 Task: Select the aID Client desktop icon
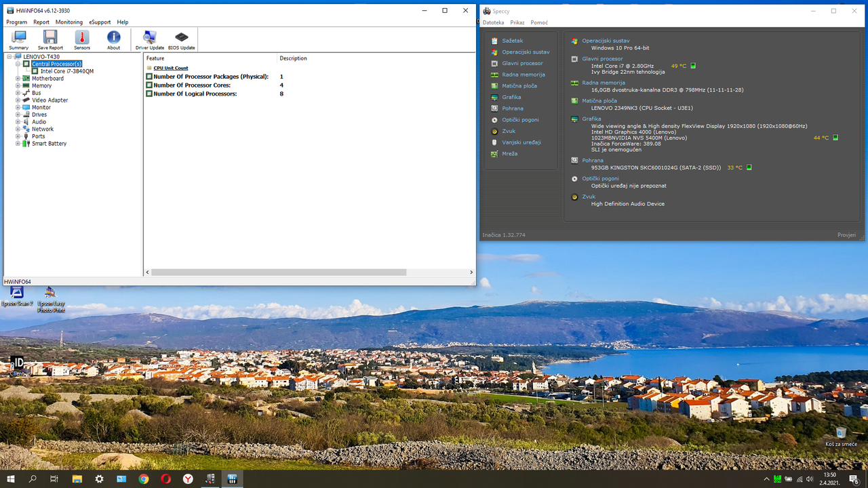click(17, 366)
